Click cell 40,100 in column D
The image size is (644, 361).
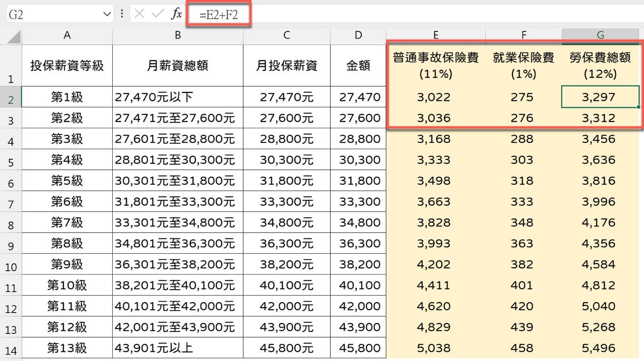pyautogui.click(x=358, y=285)
